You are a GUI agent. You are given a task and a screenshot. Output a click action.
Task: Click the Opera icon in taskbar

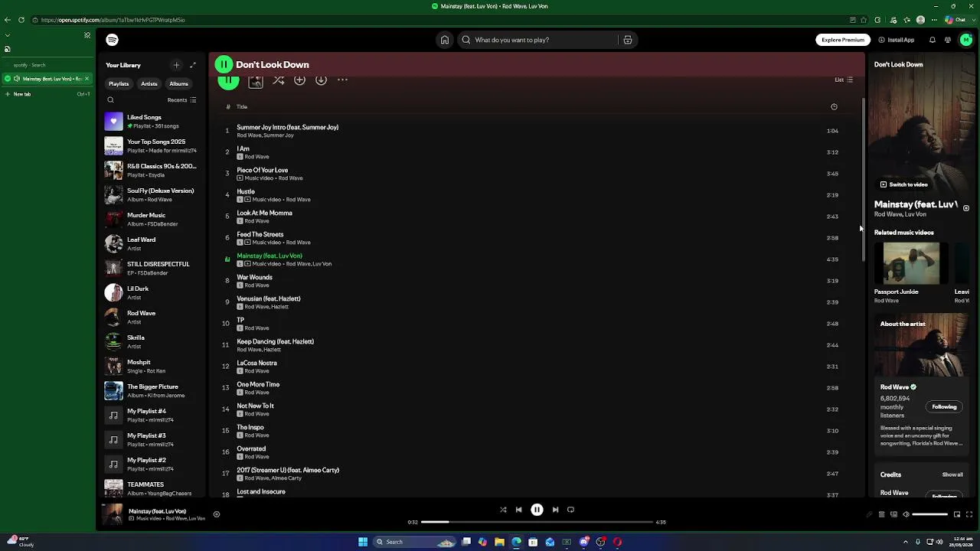pyautogui.click(x=617, y=542)
